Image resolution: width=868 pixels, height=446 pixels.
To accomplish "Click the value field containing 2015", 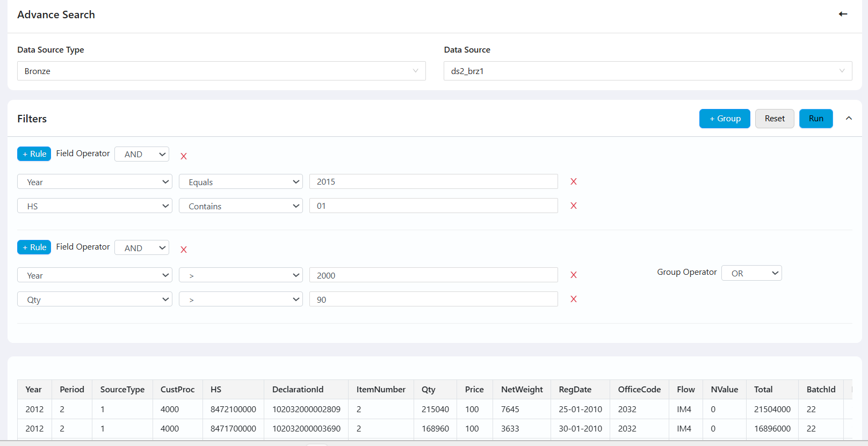I will tap(433, 182).
